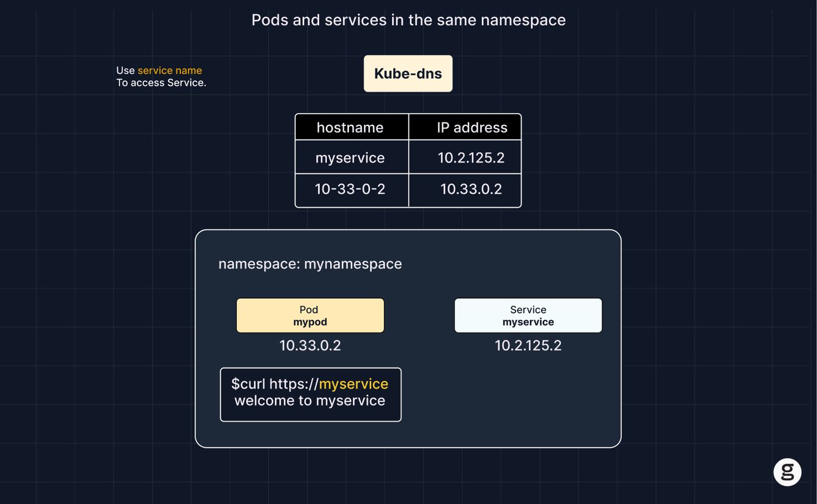This screenshot has width=817, height=504.
Task: Click the 10.2.125.2 IP under myservice box
Action: click(528, 345)
